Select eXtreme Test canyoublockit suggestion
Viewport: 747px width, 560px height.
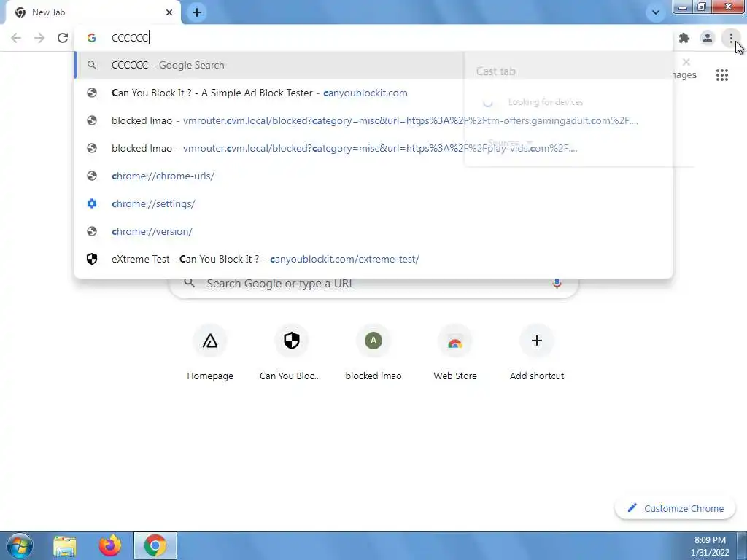tap(373, 259)
